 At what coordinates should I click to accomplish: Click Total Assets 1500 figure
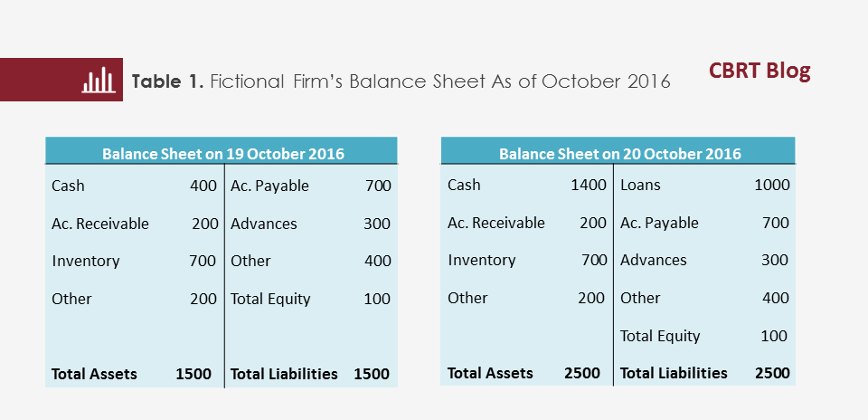pos(193,374)
